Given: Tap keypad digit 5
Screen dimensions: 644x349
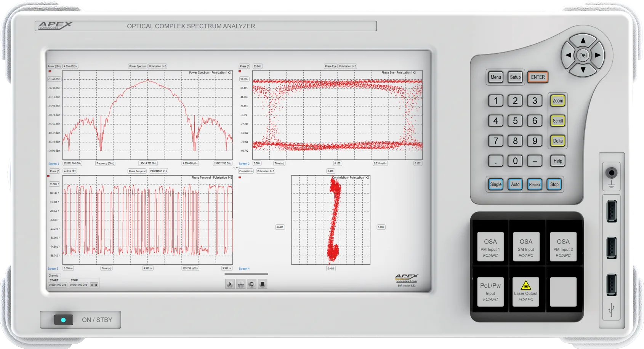Looking at the screenshot, I should point(515,121).
